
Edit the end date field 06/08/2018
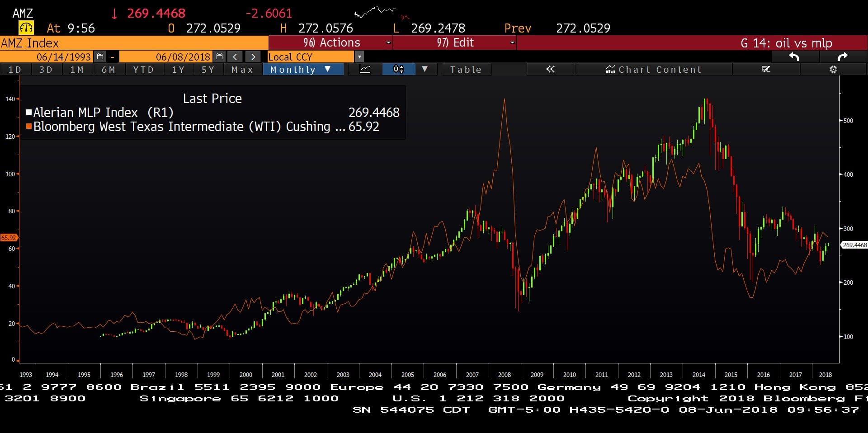(166, 56)
